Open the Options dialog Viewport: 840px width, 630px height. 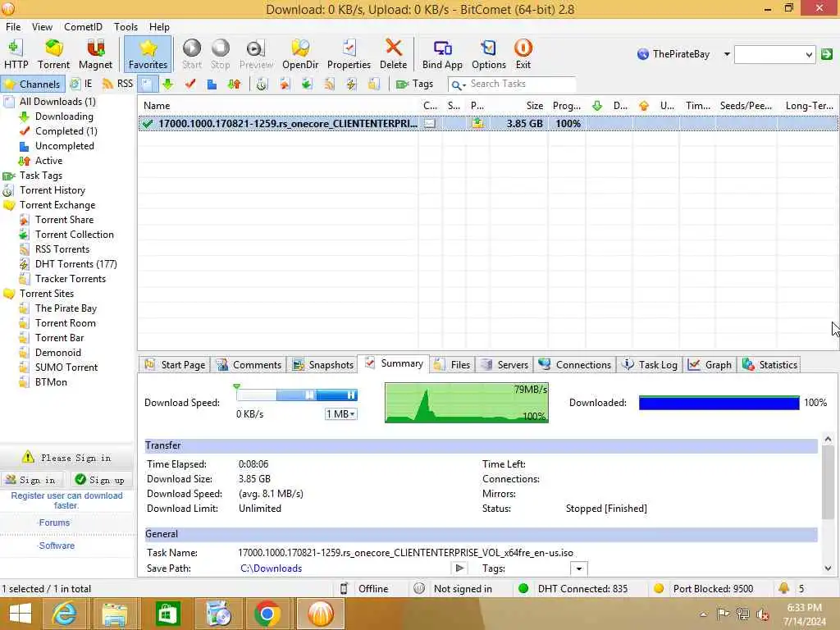coord(489,54)
